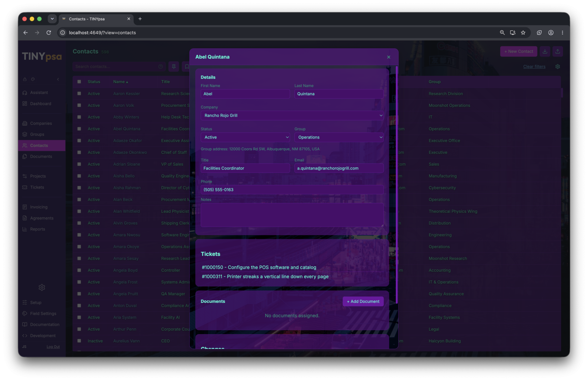Click the Phone field showing (505) 555-0163
Image resolution: width=588 pixels, height=381 pixels.
292,190
